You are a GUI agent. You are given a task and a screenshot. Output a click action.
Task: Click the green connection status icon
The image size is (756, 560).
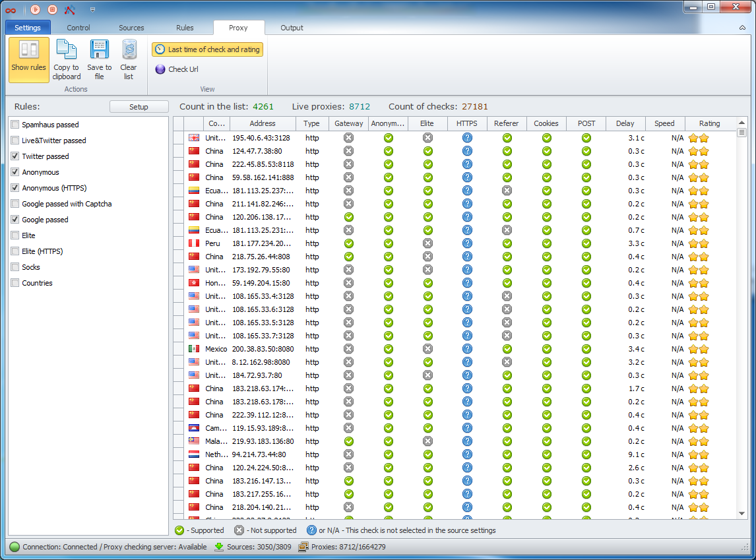pos(15,547)
